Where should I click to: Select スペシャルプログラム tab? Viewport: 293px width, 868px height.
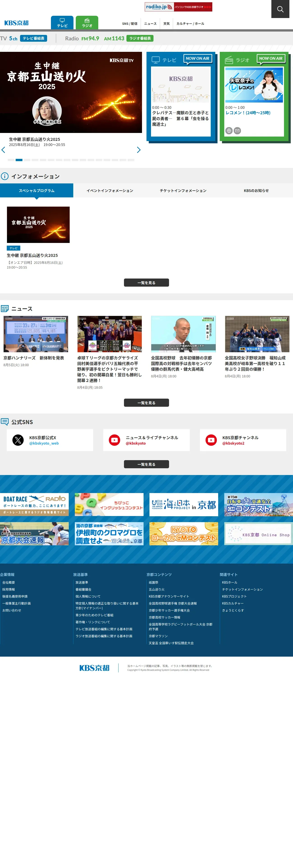(x=37, y=190)
